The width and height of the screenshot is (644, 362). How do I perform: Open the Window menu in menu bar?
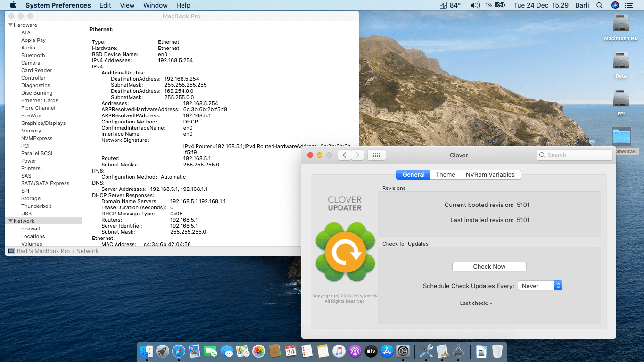coord(155,5)
